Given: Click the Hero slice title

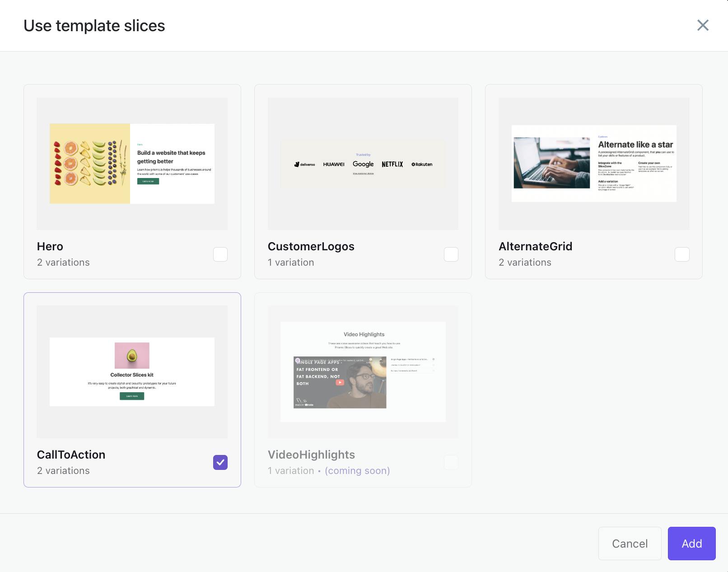Looking at the screenshot, I should [50, 246].
